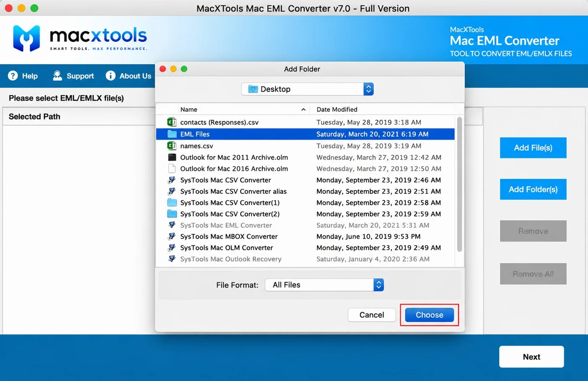Click date Monday, September 23, 2019 2:49 AM
Image resolution: width=588 pixels, height=381 pixels.
(x=378, y=248)
